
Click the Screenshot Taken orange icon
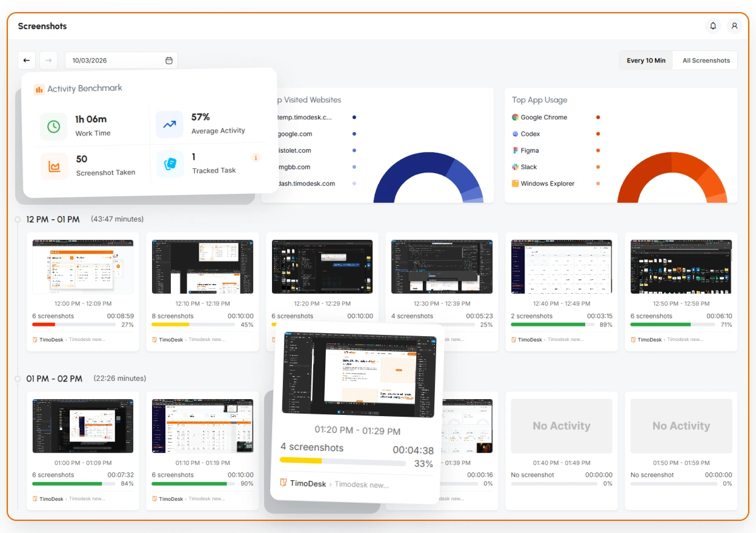click(54, 166)
